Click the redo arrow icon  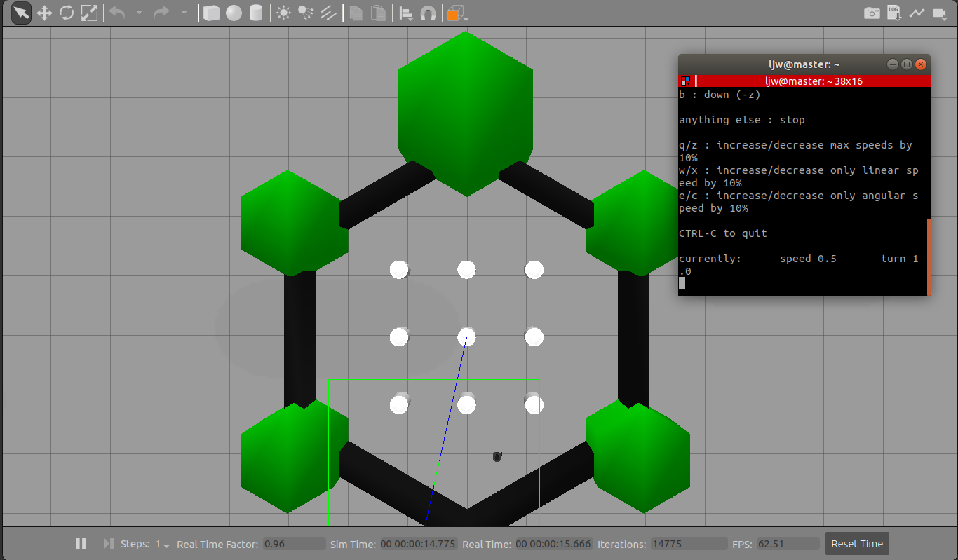tap(161, 13)
